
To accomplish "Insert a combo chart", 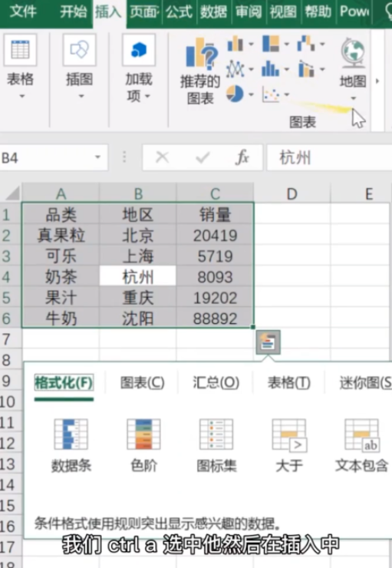I will coord(306,69).
